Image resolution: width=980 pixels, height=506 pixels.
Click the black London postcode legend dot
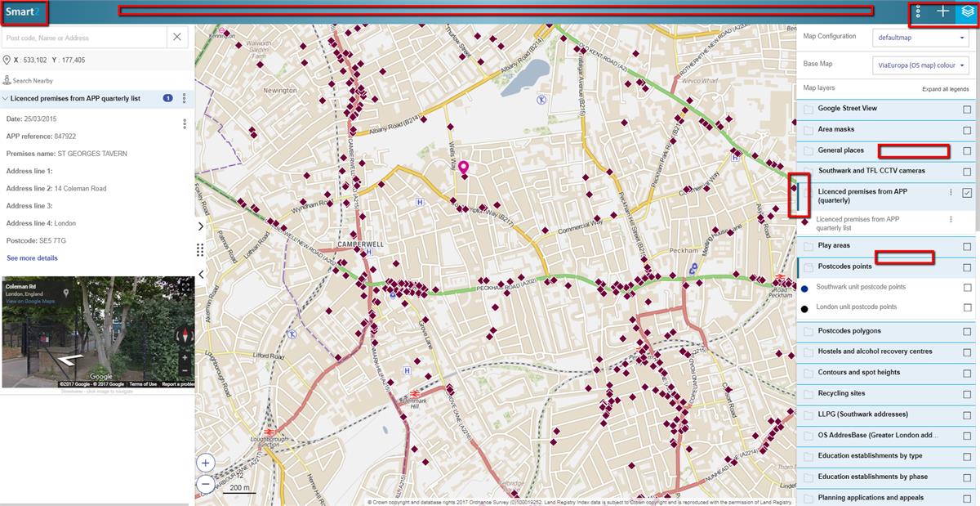click(x=805, y=308)
